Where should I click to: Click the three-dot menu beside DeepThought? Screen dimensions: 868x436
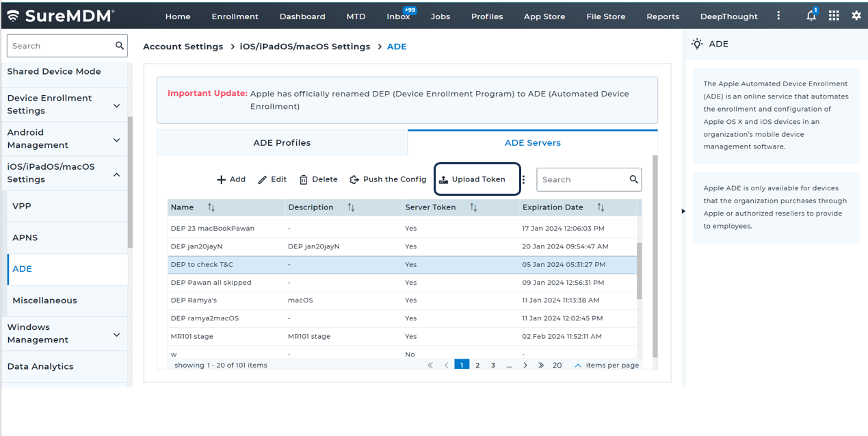(x=778, y=16)
